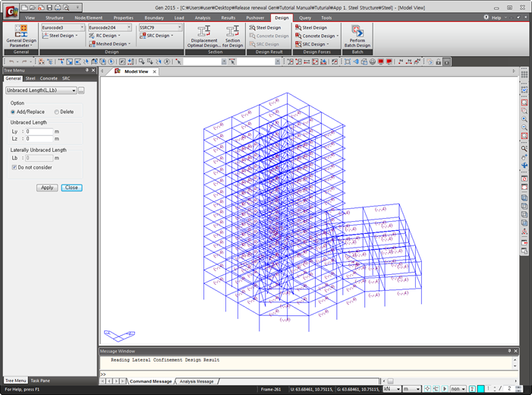Click the Apply button
This screenshot has width=532, height=395.
(47, 188)
